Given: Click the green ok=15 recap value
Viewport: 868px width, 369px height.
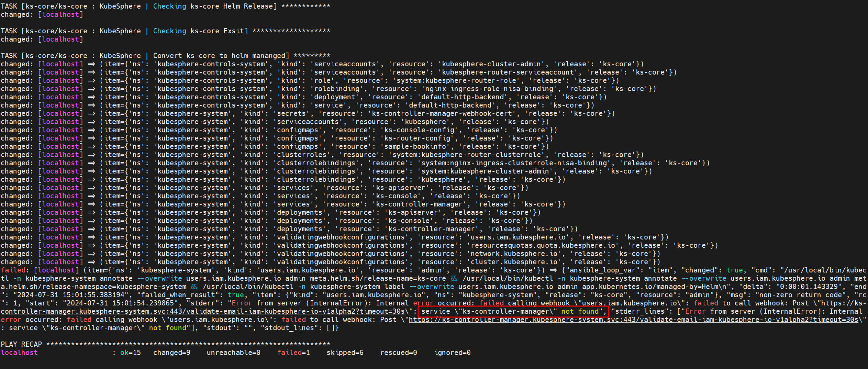Looking at the screenshot, I should tap(130, 353).
